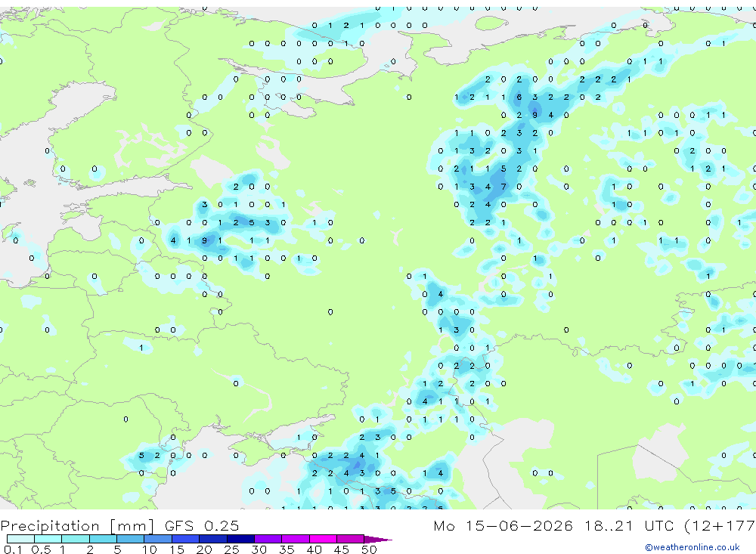This screenshot has width=756, height=554.
Task: Pick the 10–15 mm legend color swatch
Action: 158,539
